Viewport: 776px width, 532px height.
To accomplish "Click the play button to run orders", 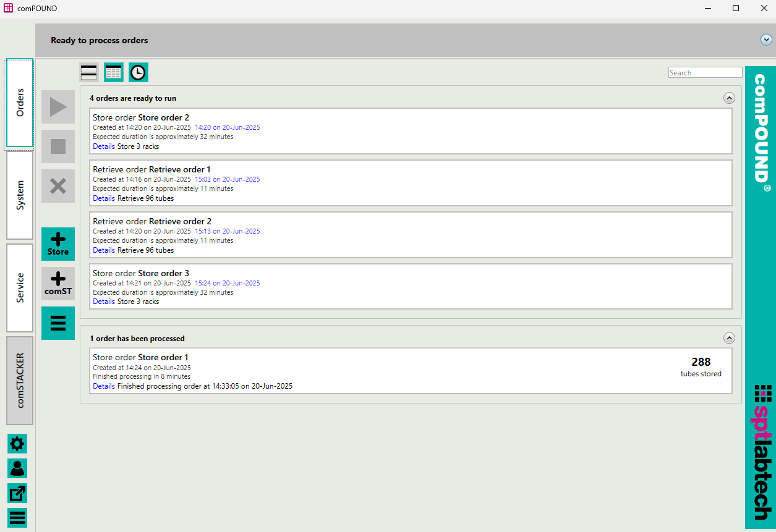I will (x=58, y=107).
